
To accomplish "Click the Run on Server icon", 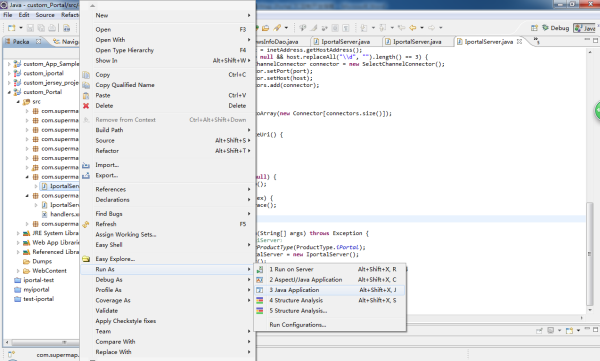I will click(260, 270).
